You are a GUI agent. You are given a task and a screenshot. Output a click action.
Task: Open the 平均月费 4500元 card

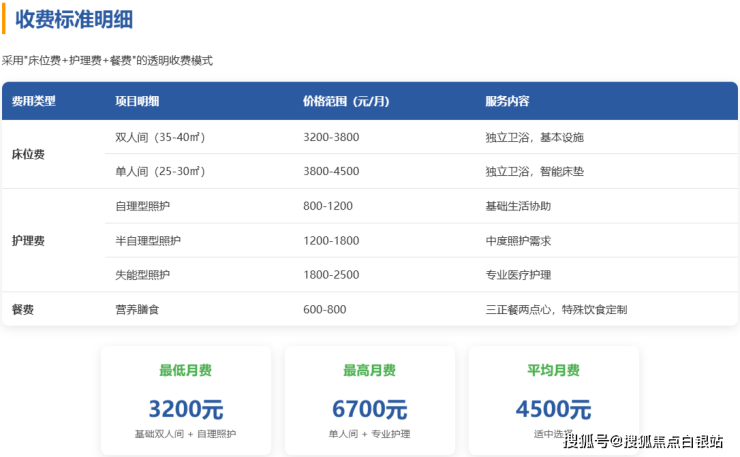click(553, 396)
